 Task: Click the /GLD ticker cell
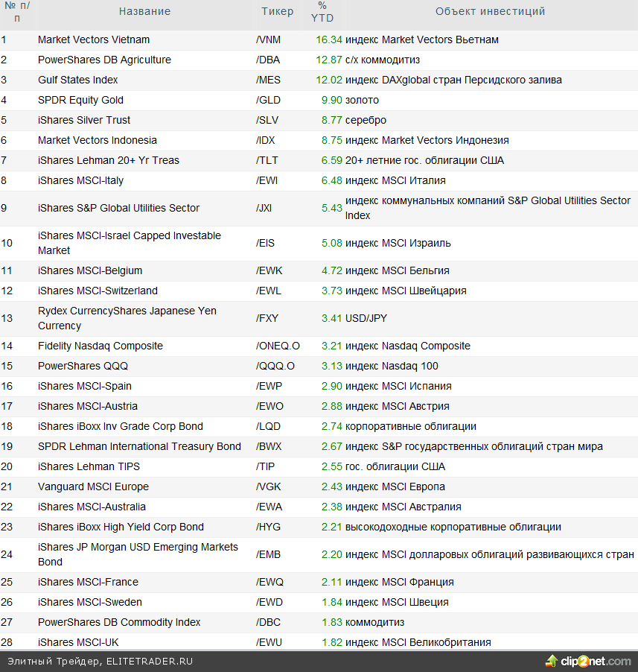[x=268, y=100]
